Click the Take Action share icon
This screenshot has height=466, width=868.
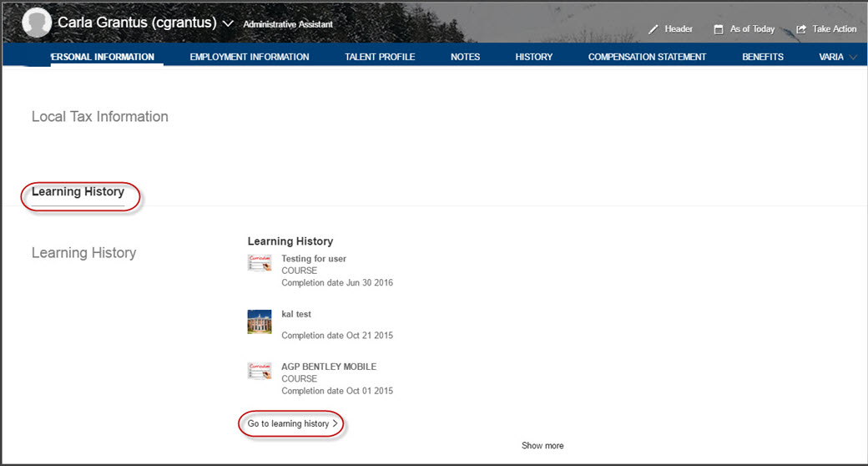[x=801, y=29]
